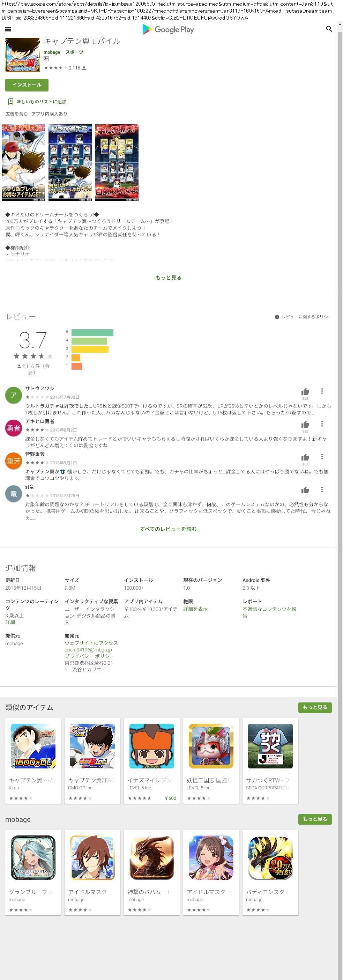The height and width of the screenshot is (980, 343).
Task: Open options menu for 菅野重芳's review
Action: click(x=322, y=457)
